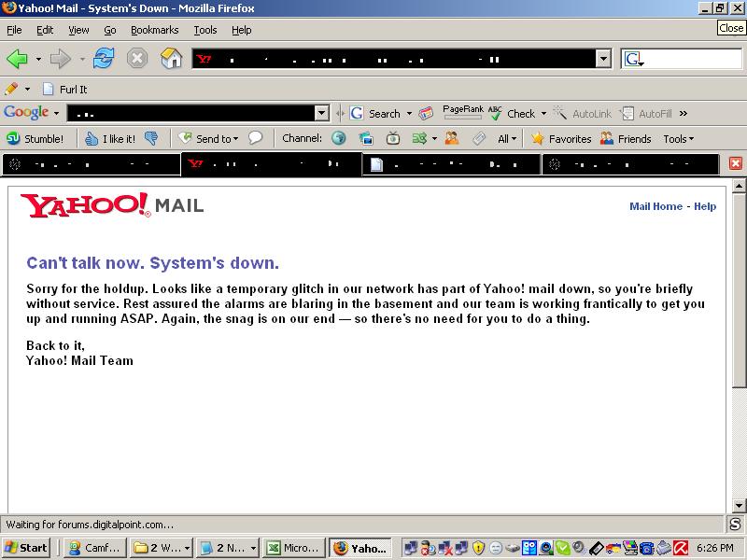Click the Google Search button

(375, 113)
